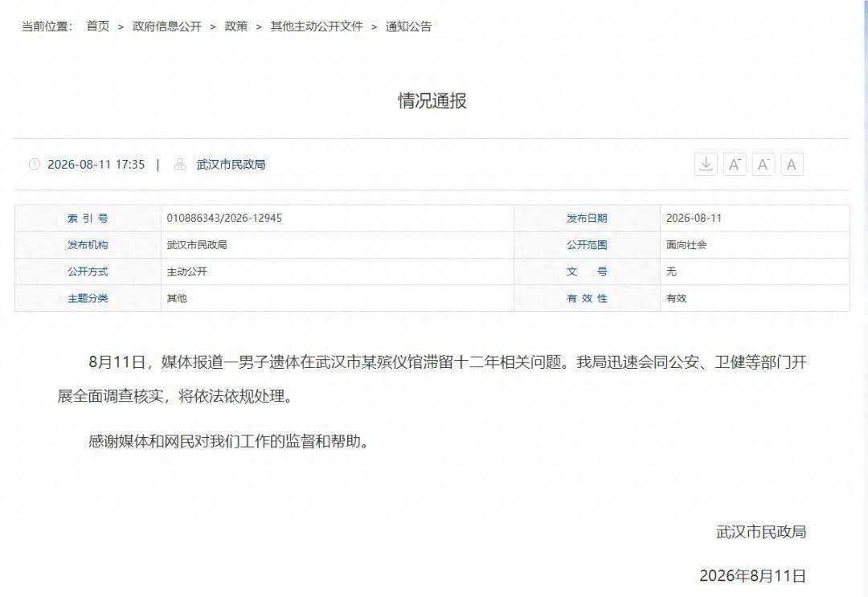The height and width of the screenshot is (597, 868).
Task: Click the download icon in the article toolbar
Action: 706,165
